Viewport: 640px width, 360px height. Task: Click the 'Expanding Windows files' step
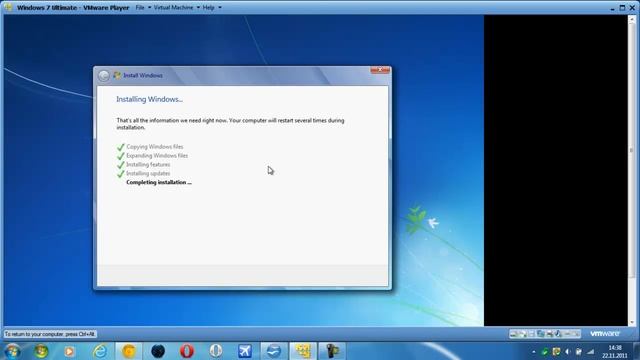tap(157, 156)
